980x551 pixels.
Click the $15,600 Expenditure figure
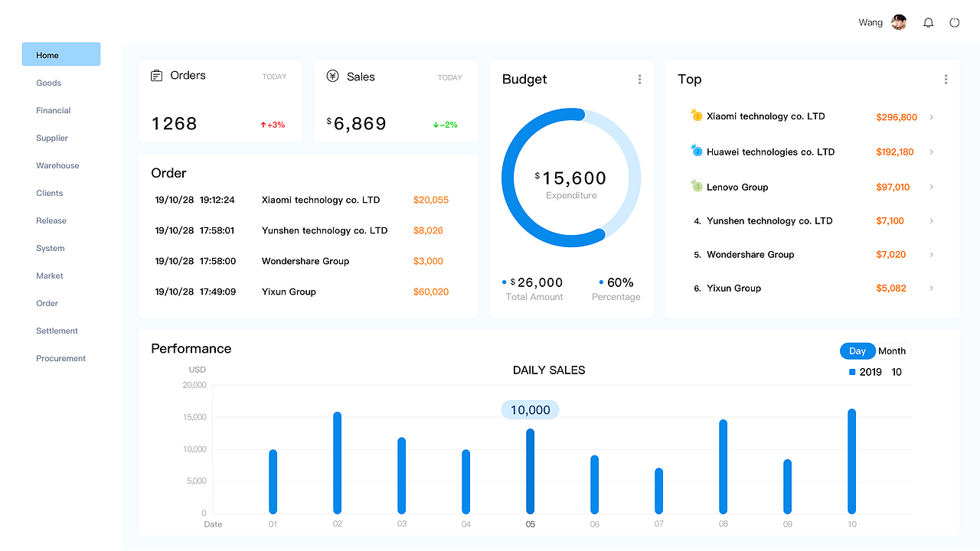pos(570,178)
